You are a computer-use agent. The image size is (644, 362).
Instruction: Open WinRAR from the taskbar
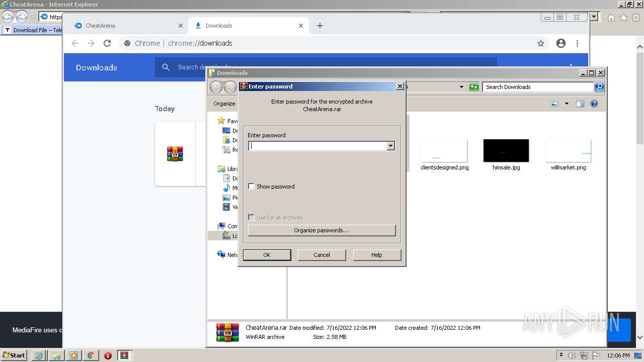[125, 355]
